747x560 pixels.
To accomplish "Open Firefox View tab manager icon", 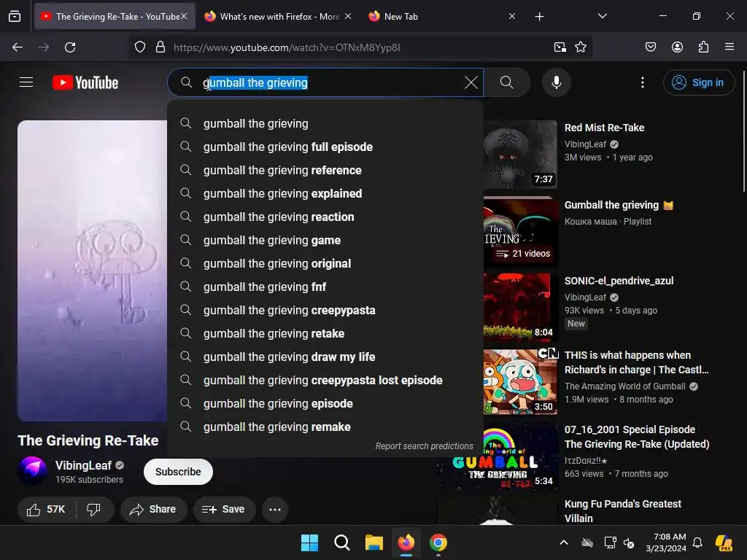I will point(15,16).
